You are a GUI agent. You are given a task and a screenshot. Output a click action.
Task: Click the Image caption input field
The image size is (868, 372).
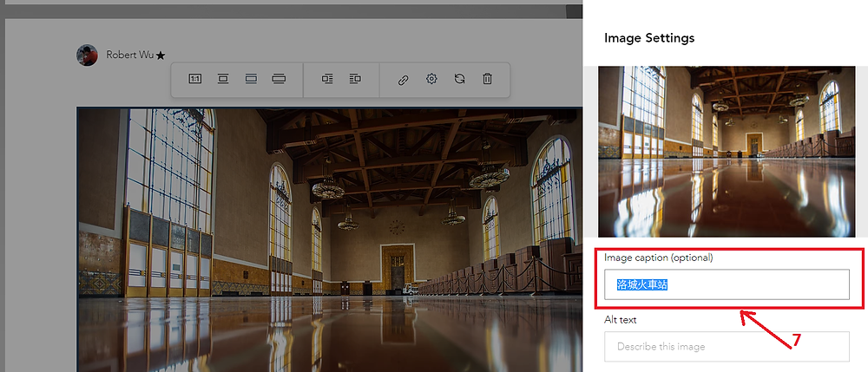click(x=727, y=284)
